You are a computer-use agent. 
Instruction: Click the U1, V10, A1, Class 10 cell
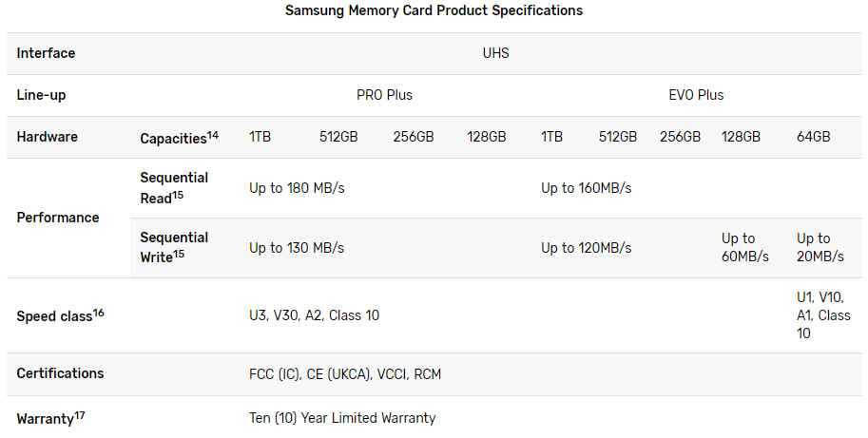(822, 315)
